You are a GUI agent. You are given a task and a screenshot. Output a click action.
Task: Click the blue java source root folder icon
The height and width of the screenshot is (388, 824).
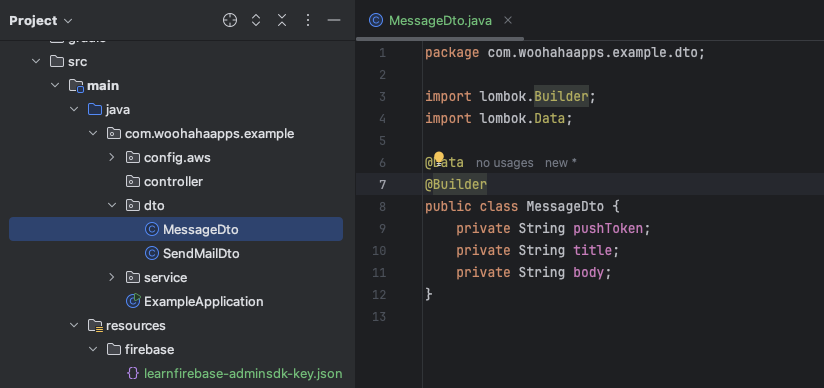pyautogui.click(x=95, y=109)
